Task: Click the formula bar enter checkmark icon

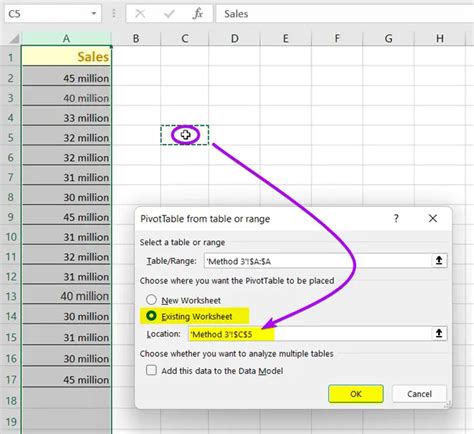Action: [x=169, y=14]
